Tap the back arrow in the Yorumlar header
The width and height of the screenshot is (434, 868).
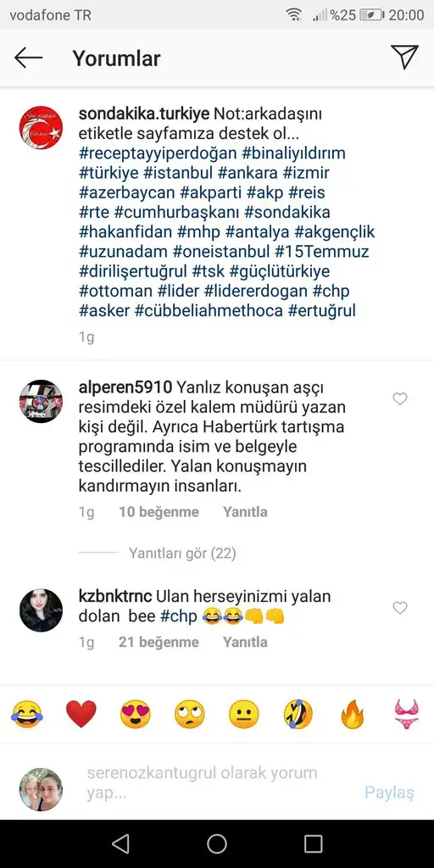28,58
